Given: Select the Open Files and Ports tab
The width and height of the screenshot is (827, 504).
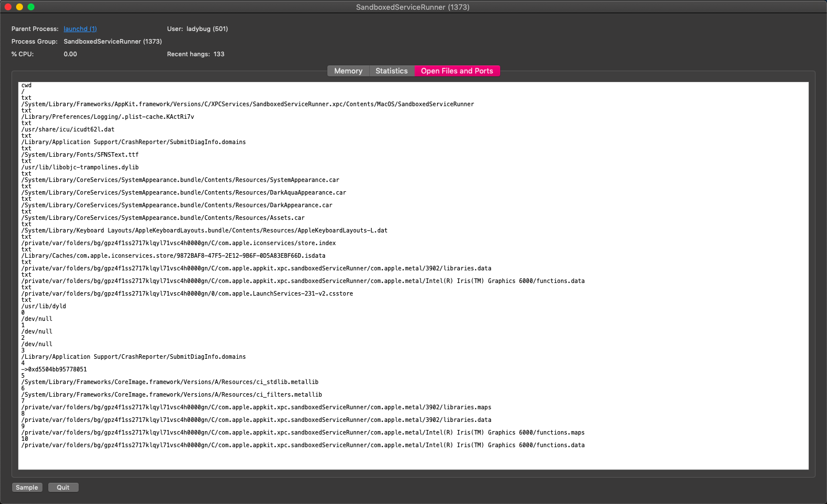Looking at the screenshot, I should (457, 71).
